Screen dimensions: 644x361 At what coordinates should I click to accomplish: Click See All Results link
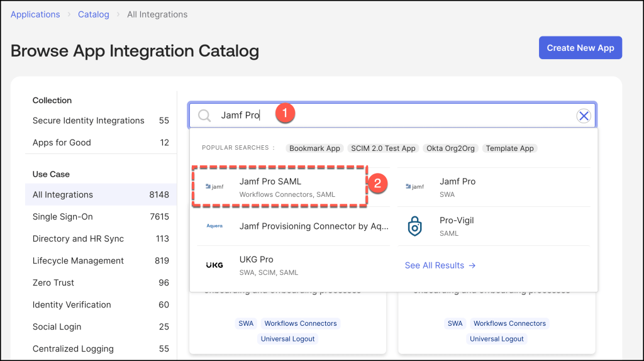click(440, 265)
